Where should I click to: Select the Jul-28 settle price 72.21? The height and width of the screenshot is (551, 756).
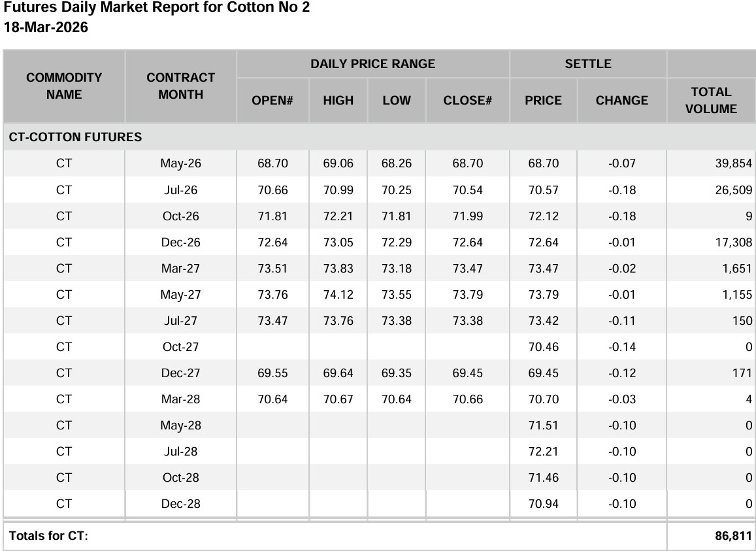click(x=543, y=452)
